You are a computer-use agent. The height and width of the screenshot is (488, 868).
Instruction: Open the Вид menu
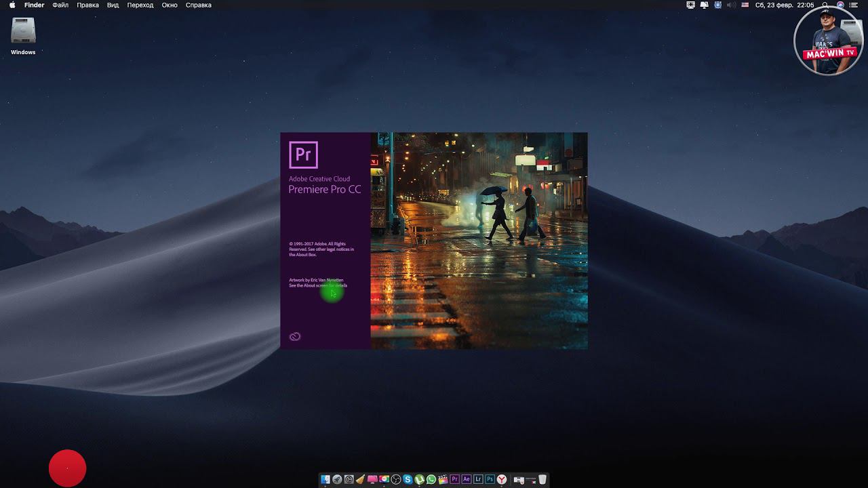coord(113,5)
